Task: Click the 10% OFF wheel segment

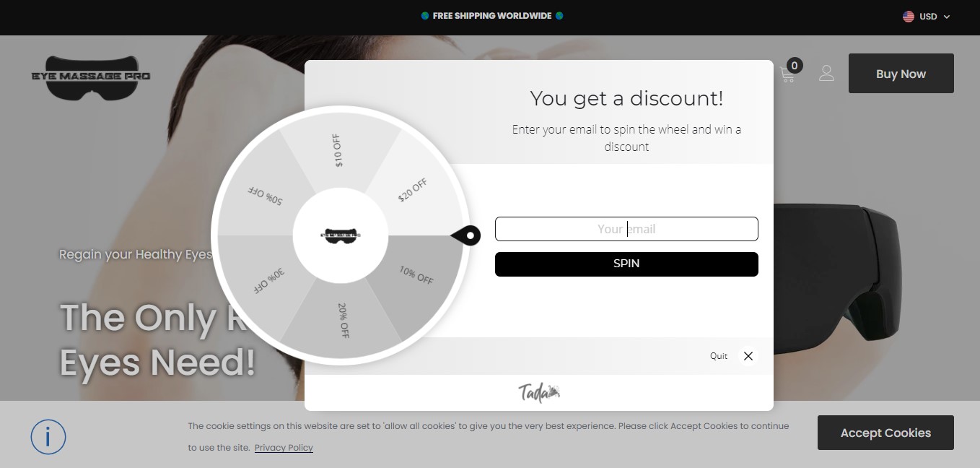Action: click(x=416, y=275)
